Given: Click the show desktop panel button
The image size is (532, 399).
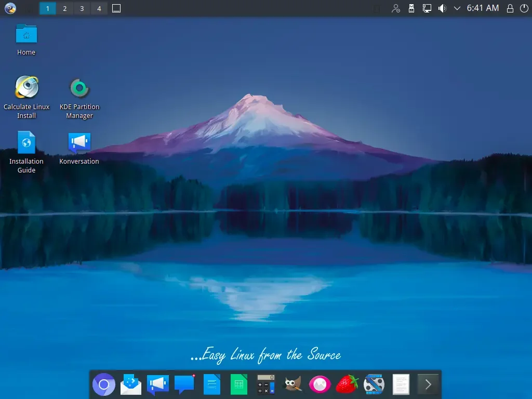Looking at the screenshot, I should [116, 8].
